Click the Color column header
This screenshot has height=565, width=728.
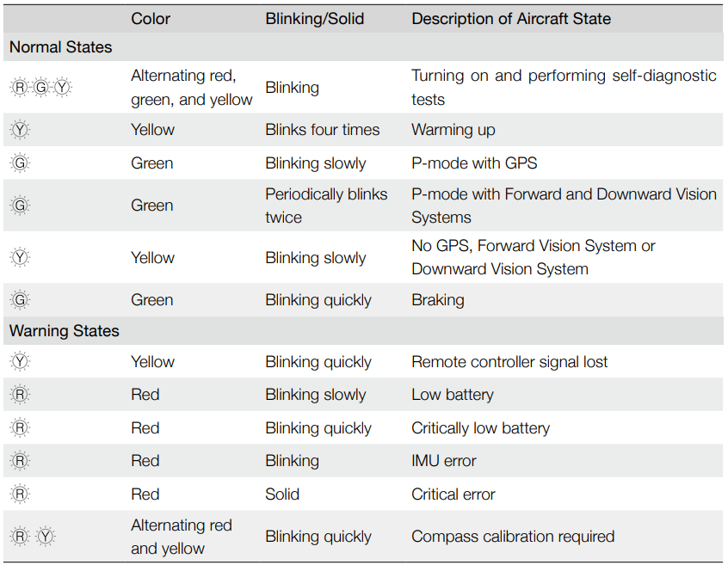coord(151,19)
